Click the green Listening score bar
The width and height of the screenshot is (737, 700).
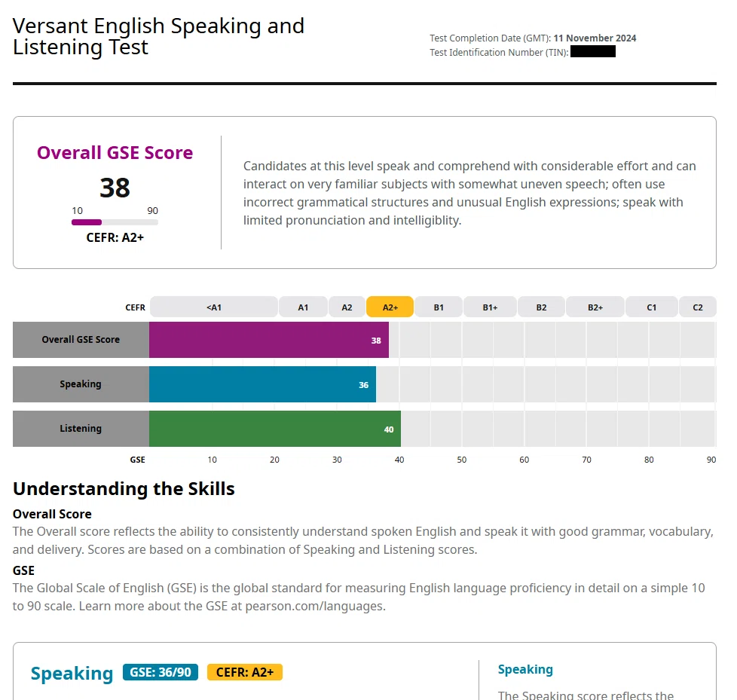(x=275, y=429)
